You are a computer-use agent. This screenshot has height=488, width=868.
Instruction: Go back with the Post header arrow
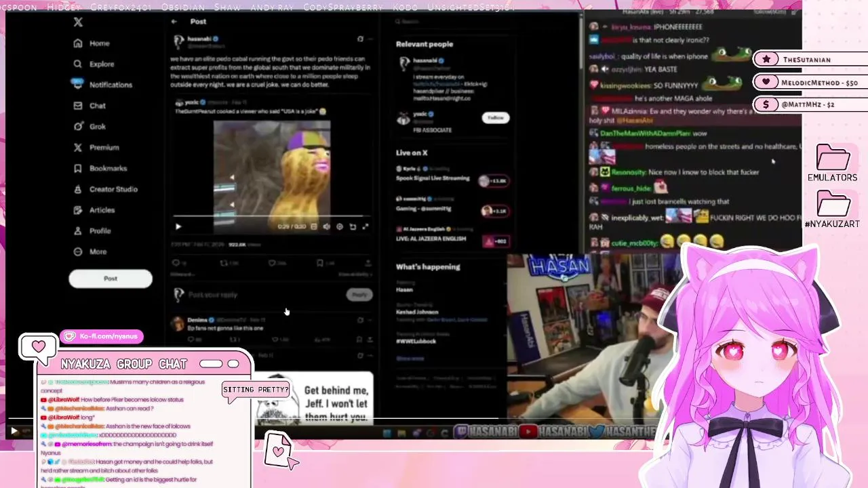(x=174, y=22)
